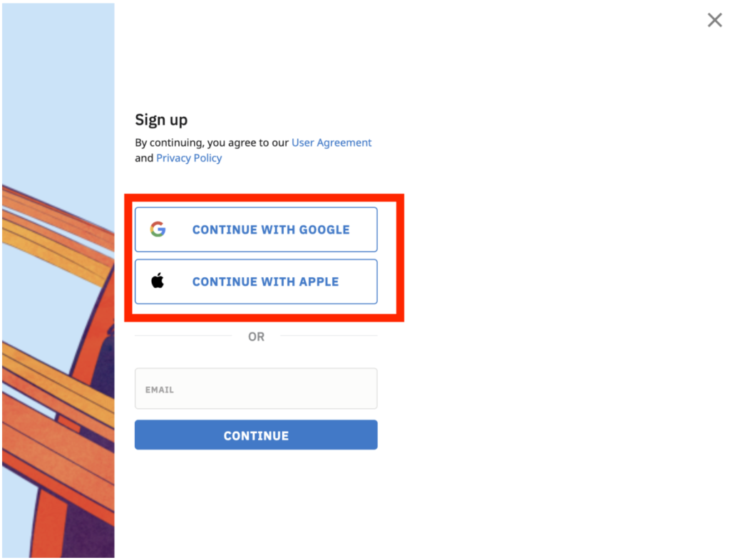Click the "CONTINUE WITH APPLE" text label
Image resolution: width=730 pixels, height=560 pixels.
click(265, 282)
